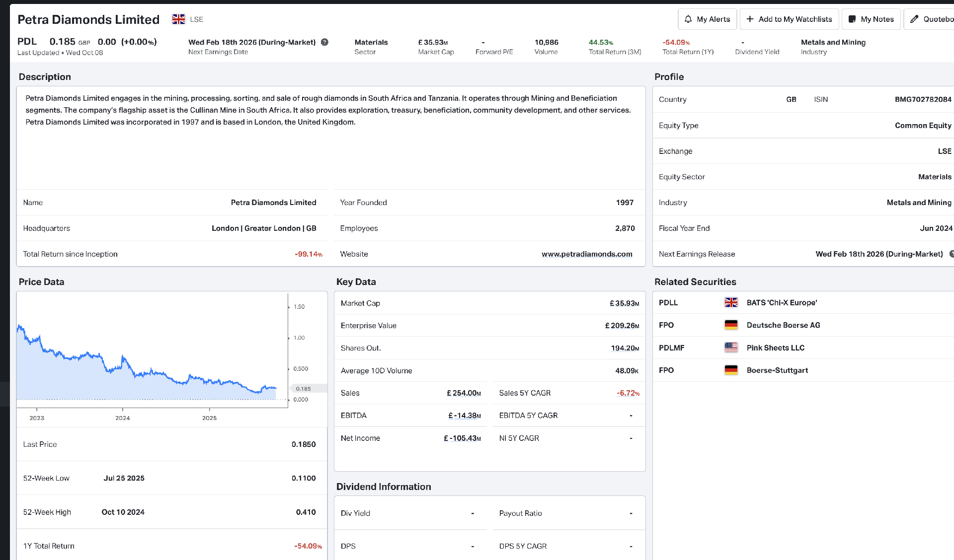This screenshot has width=954, height=560.
Task: Click the Sales 5Y CAGR percentage
Action: (628, 393)
